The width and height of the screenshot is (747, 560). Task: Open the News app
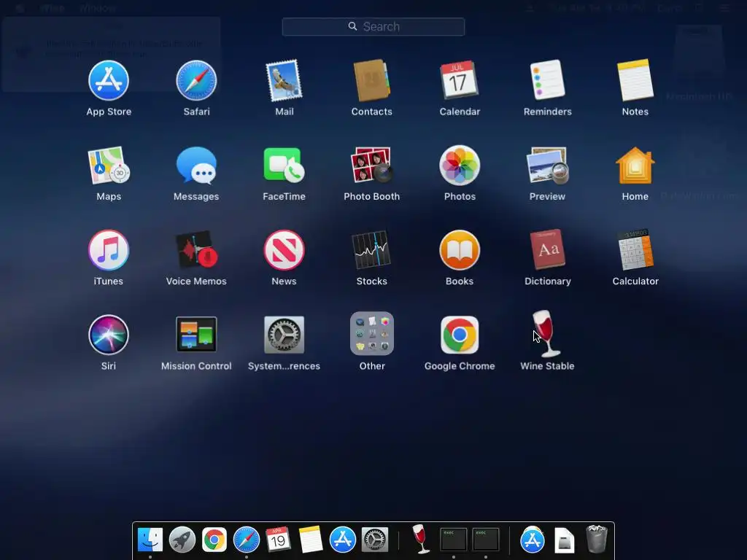coord(284,250)
